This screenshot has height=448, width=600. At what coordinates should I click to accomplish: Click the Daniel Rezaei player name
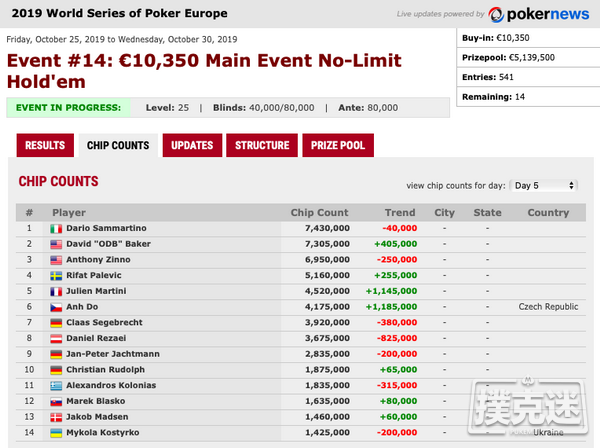95,338
